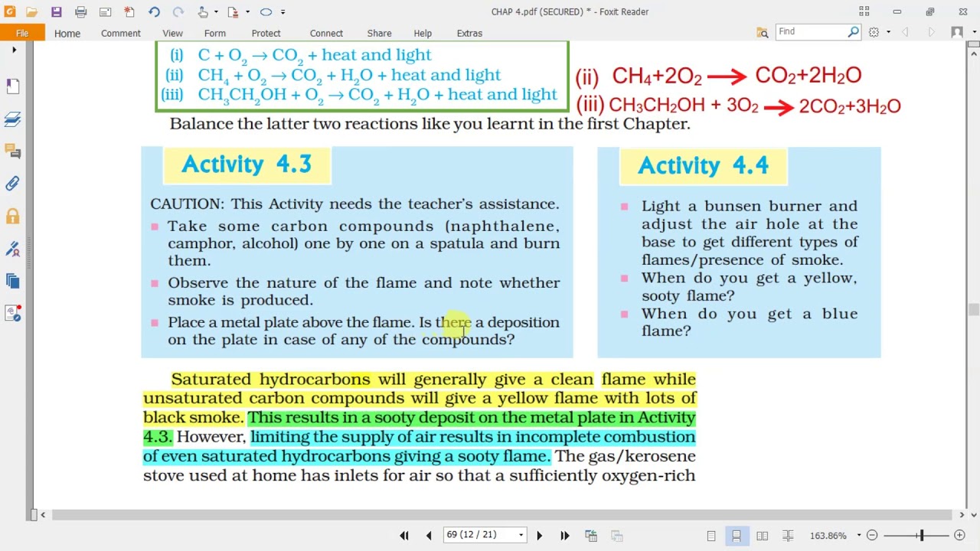Open the Connected PDF panel icon in sidebar
The width and height of the screenshot is (980, 551).
tap(13, 313)
